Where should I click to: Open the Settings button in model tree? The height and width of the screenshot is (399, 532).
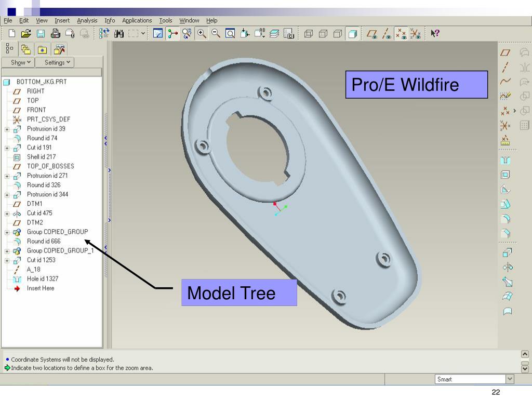click(x=55, y=62)
